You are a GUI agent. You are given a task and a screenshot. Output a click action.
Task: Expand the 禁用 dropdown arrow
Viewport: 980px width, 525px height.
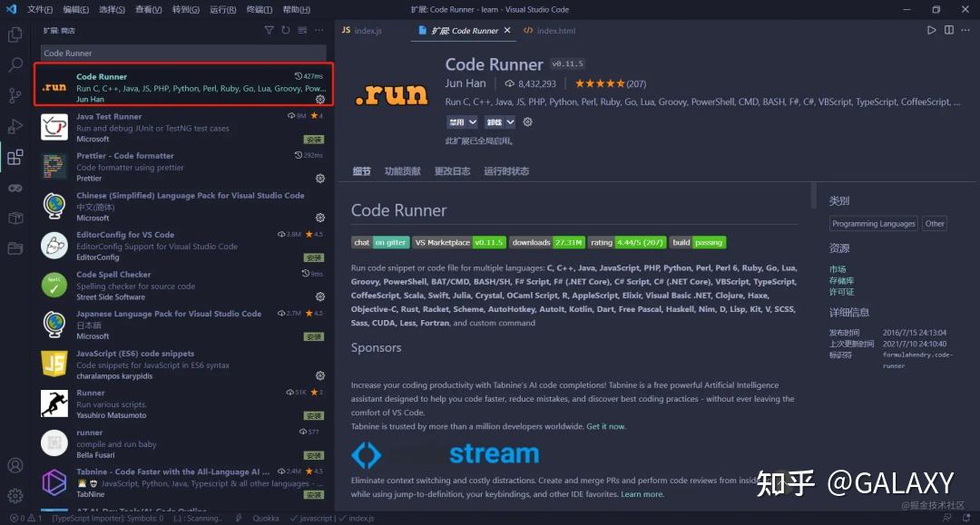coord(473,122)
